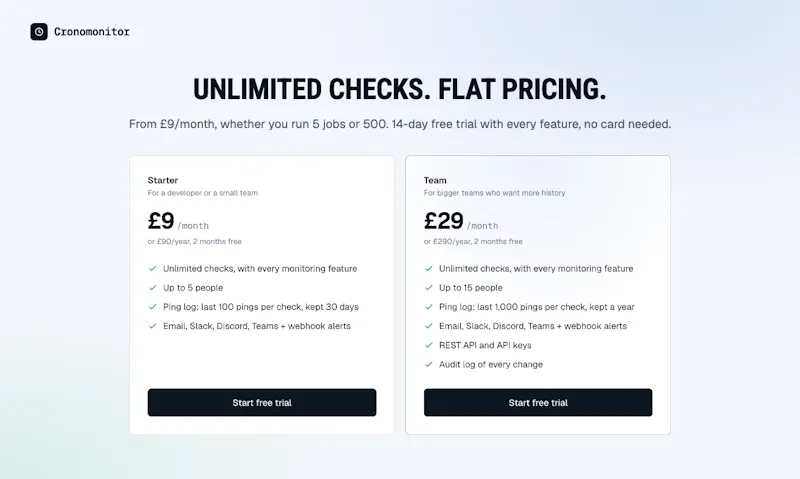Click the Team unlimited checks checkmark icon
Screen dimensions: 800x479
click(x=429, y=268)
